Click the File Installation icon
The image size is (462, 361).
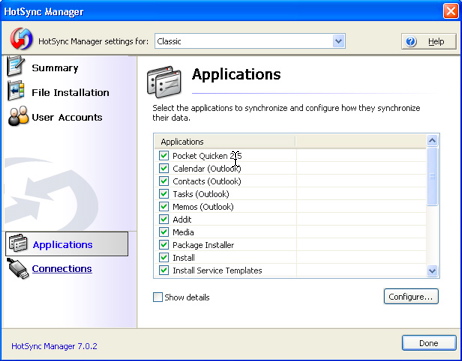point(16,91)
